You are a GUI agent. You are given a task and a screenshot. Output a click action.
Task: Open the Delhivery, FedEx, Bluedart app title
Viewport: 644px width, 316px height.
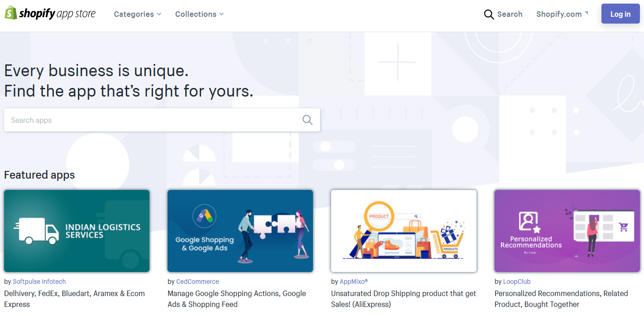coord(74,299)
